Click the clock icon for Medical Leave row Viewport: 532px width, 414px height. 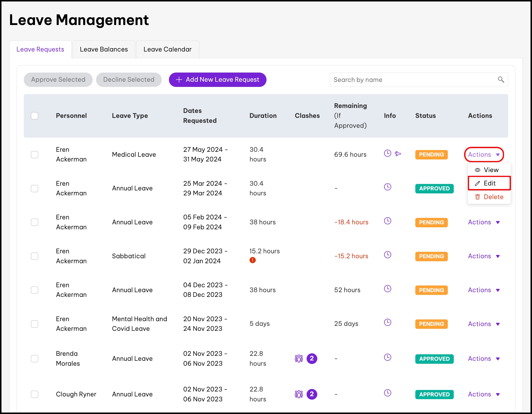387,153
